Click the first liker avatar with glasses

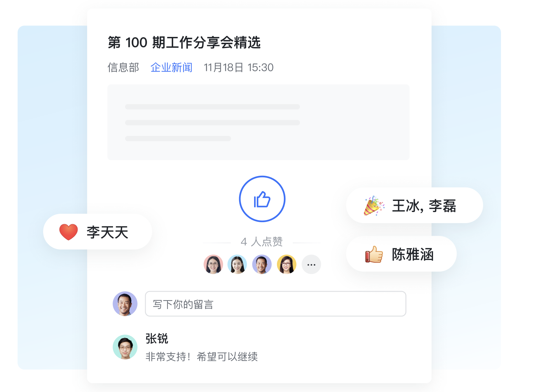(x=213, y=264)
